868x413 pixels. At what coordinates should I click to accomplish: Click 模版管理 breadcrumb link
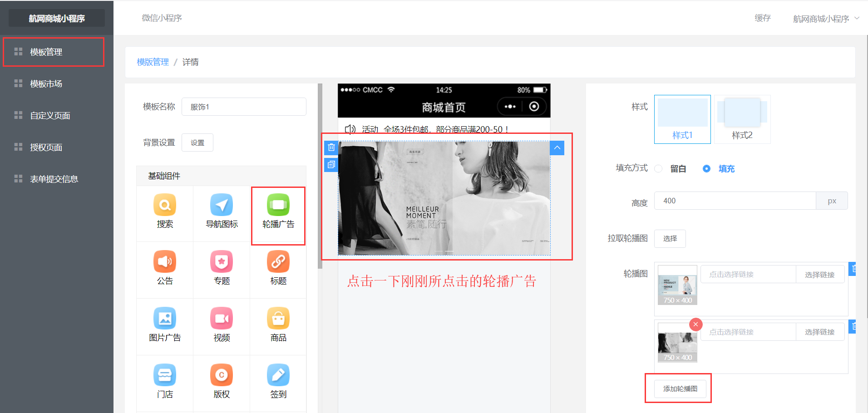[153, 62]
